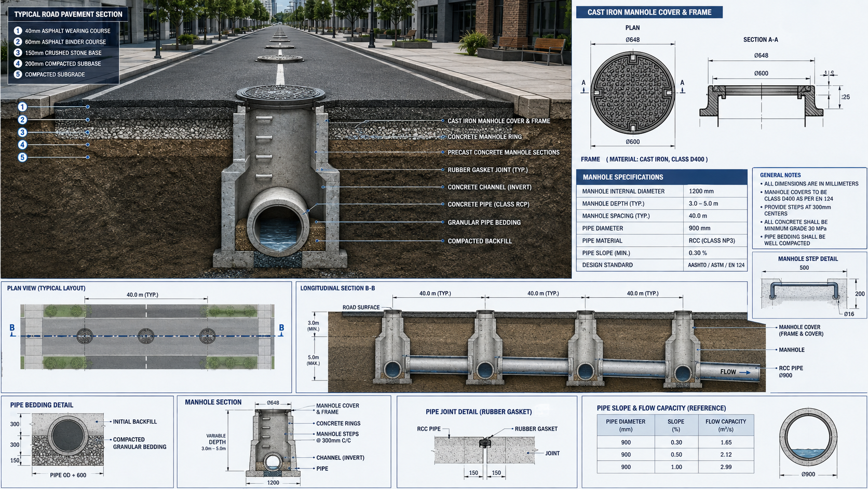
Task: Click the 'SECTION A-A' drawing title
Action: coord(761,39)
